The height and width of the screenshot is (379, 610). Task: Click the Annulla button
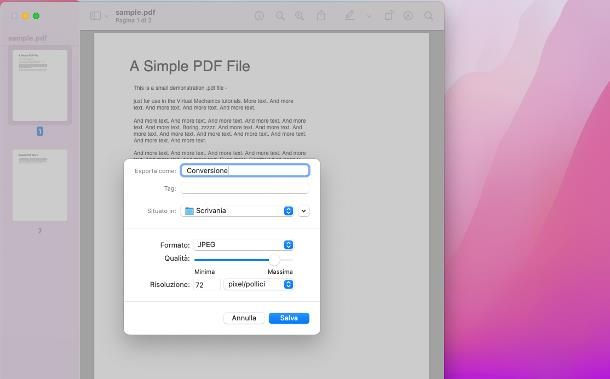pyautogui.click(x=244, y=318)
